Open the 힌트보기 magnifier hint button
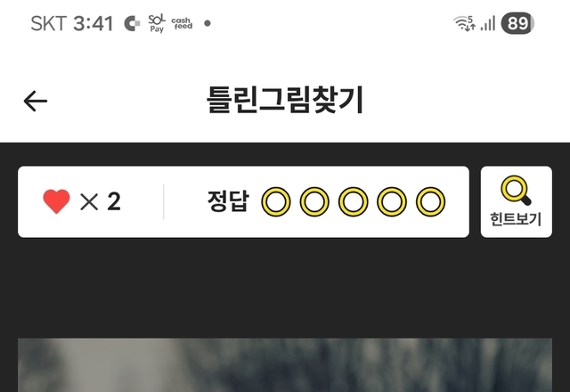Image resolution: width=570 pixels, height=392 pixels. point(517,202)
